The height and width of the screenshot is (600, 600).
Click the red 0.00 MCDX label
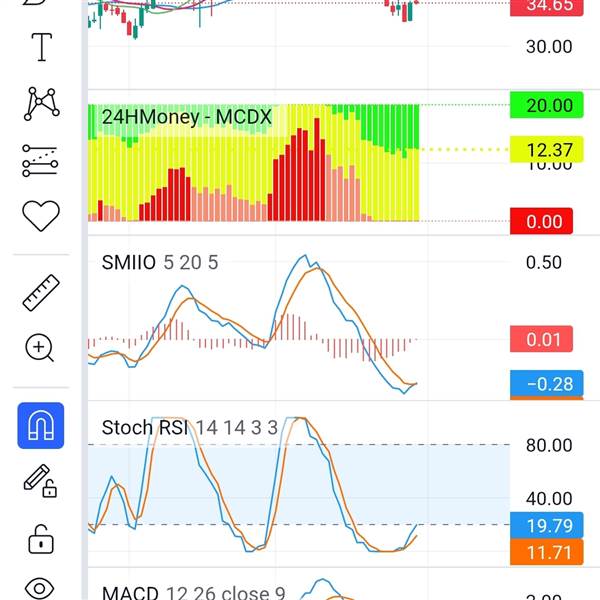click(x=541, y=221)
